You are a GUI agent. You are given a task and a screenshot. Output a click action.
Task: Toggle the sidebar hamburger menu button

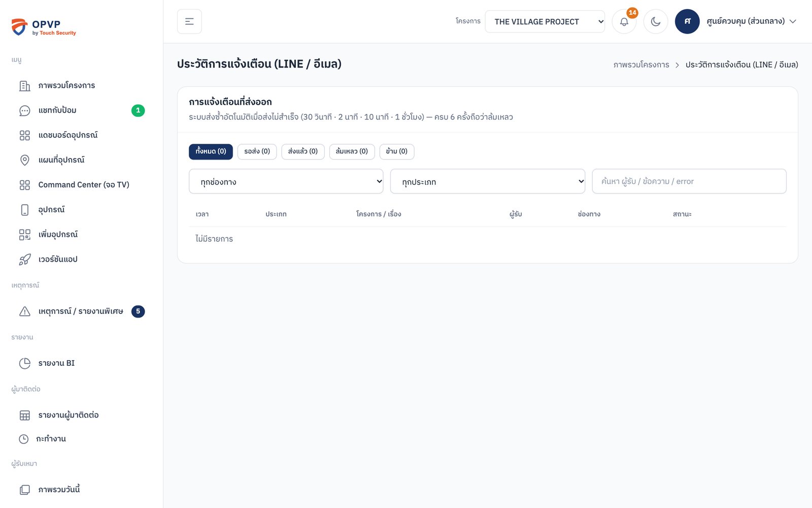coord(189,21)
